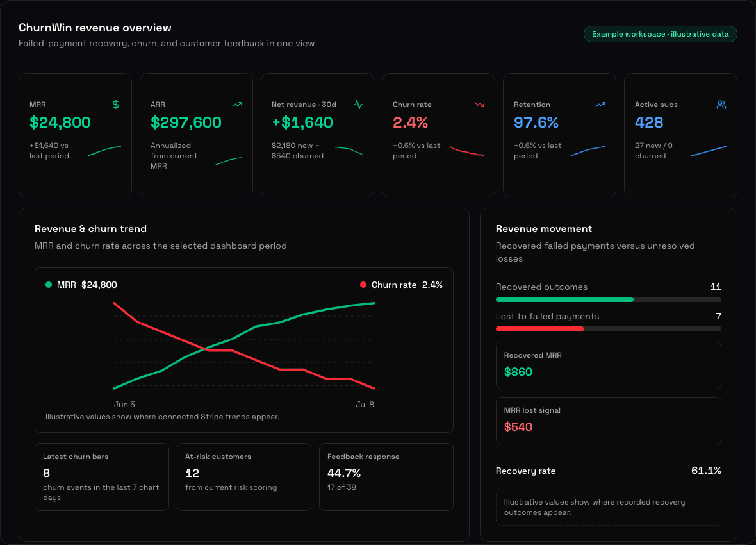Click the '−0.6% vs last period' text
The image size is (756, 545).
click(416, 151)
